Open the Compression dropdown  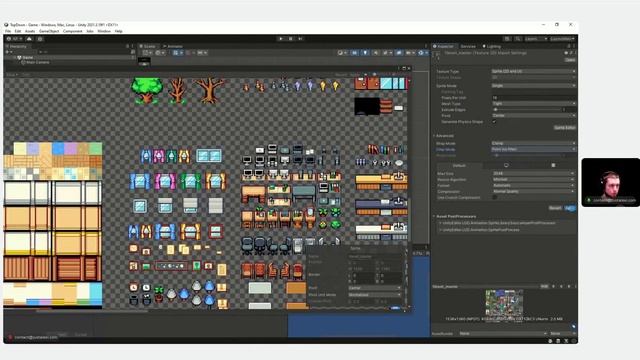(x=533, y=191)
